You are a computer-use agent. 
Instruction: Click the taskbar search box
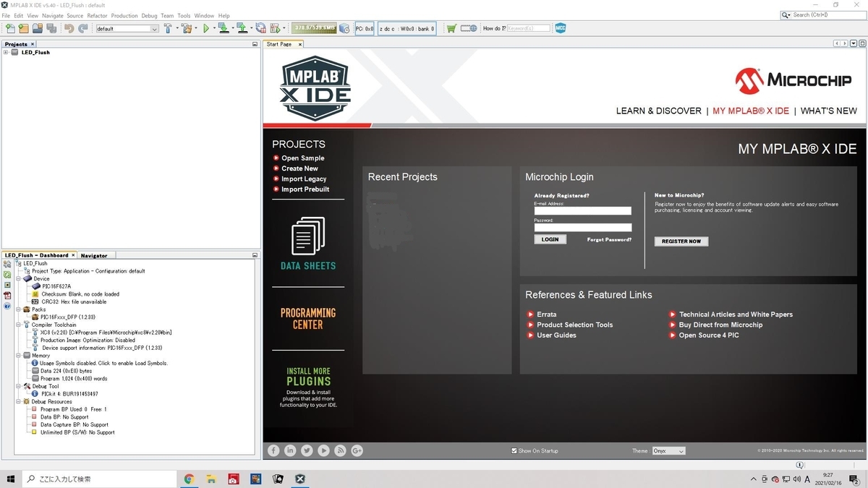(x=99, y=479)
